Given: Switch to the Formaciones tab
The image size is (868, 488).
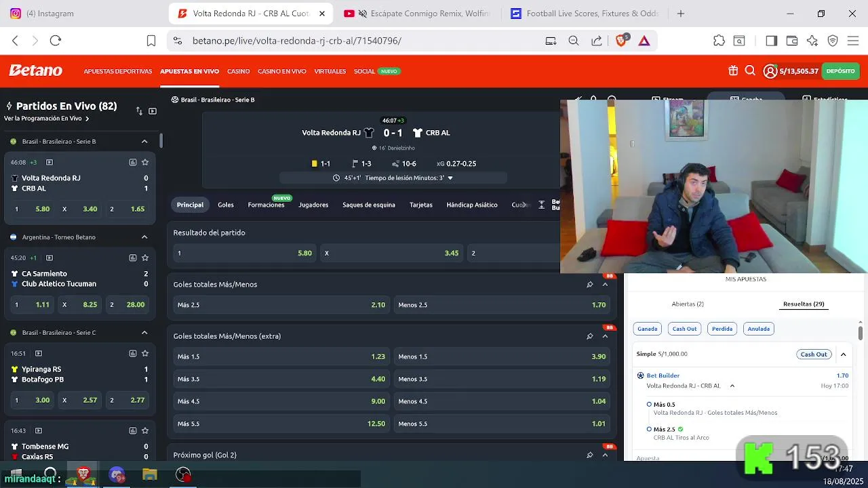Looking at the screenshot, I should coord(266,205).
